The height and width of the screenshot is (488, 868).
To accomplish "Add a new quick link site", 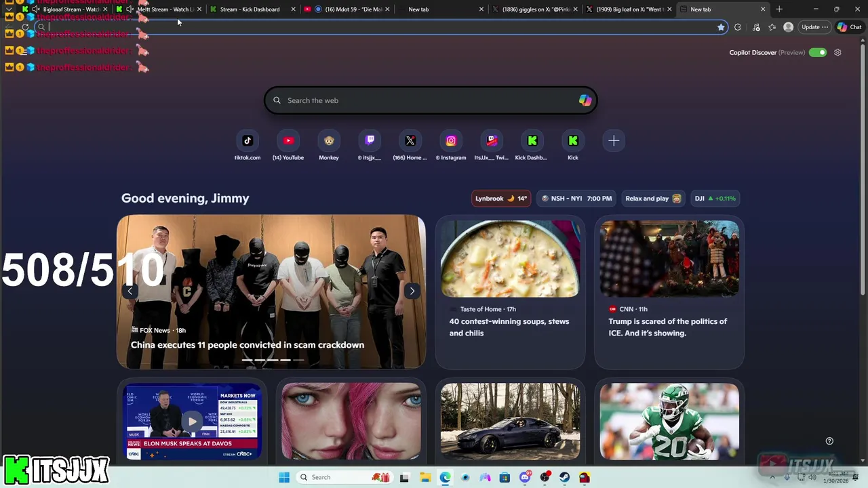I will (614, 141).
